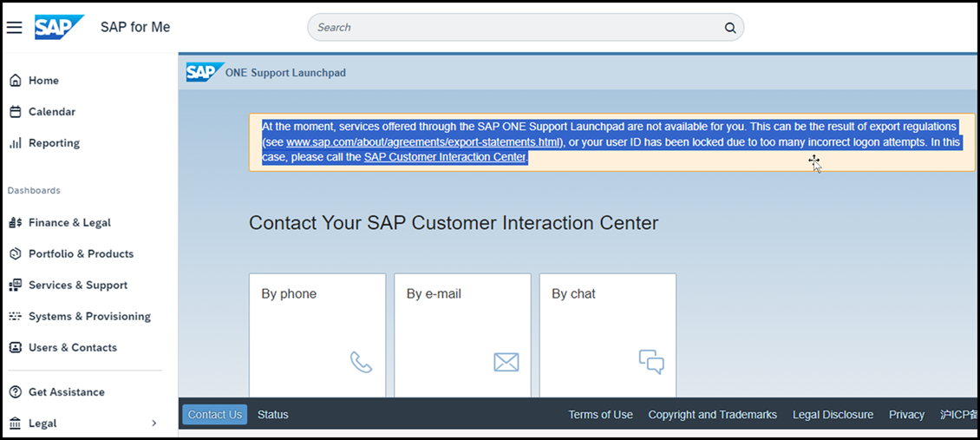Click the ONE Support Launchpad title text

pyautogui.click(x=285, y=73)
